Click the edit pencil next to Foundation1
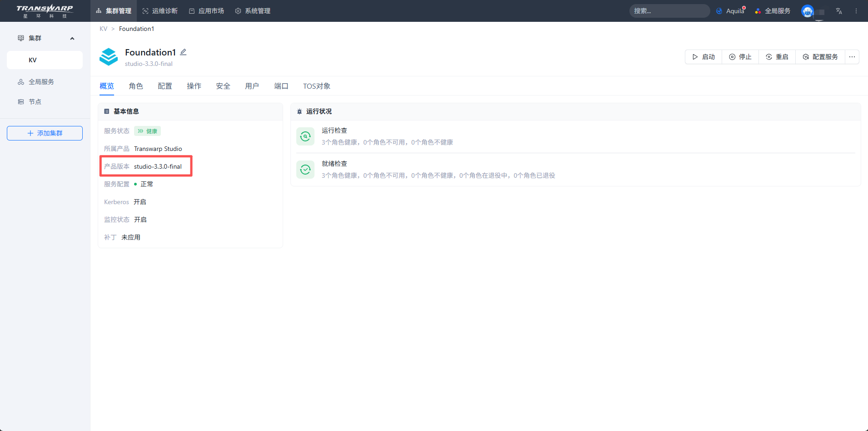Viewport: 868px width, 431px height. pos(183,52)
